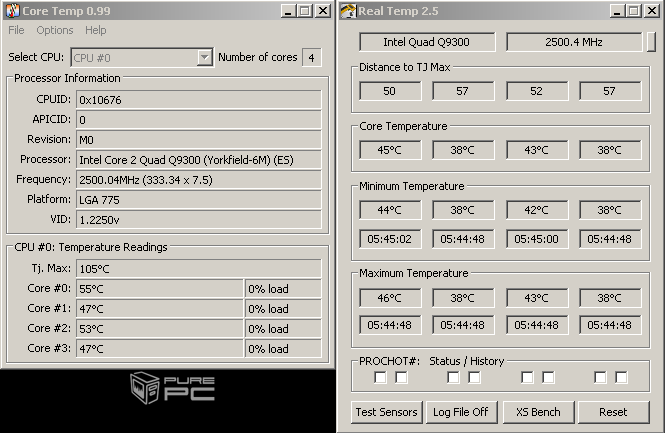This screenshot has height=433, width=665.
Task: Click the VID field 1.2250v
Action: point(198,220)
